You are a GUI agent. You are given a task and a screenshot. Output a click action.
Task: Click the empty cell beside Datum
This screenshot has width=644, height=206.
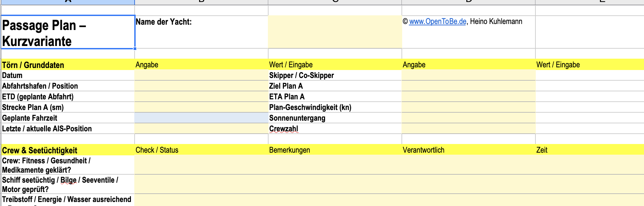pos(201,75)
